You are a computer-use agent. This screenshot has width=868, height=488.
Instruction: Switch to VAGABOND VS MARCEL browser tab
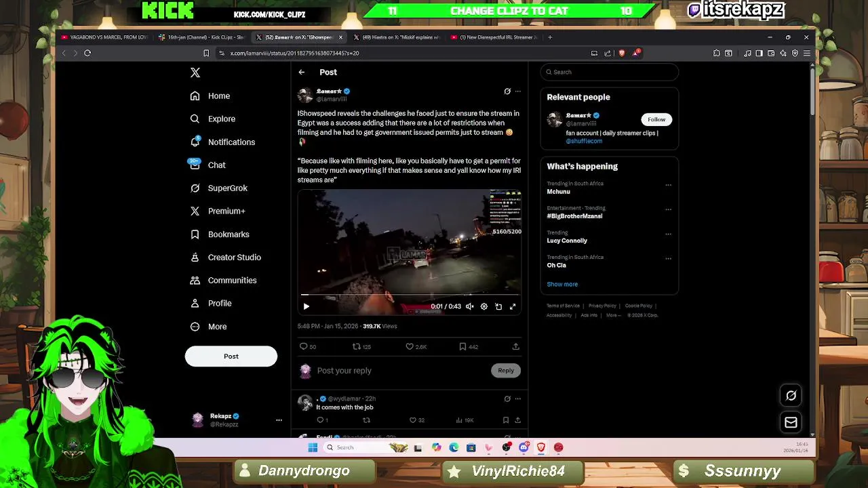[104, 37]
